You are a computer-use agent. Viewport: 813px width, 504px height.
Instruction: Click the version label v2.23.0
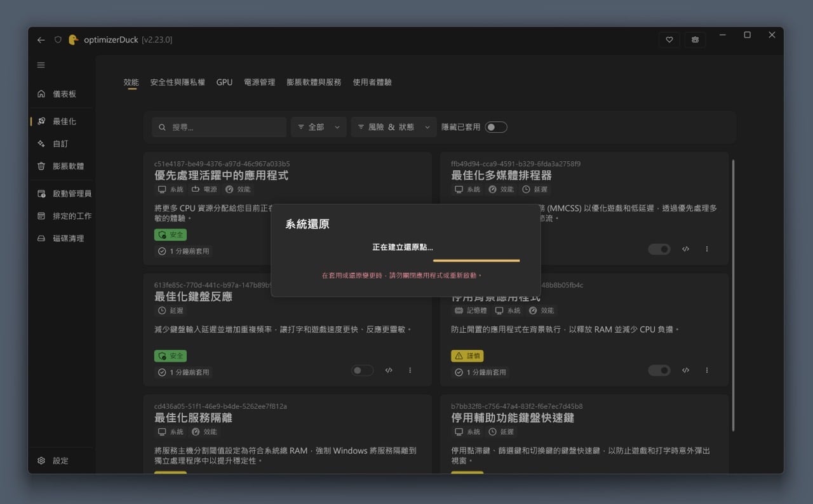(x=157, y=40)
